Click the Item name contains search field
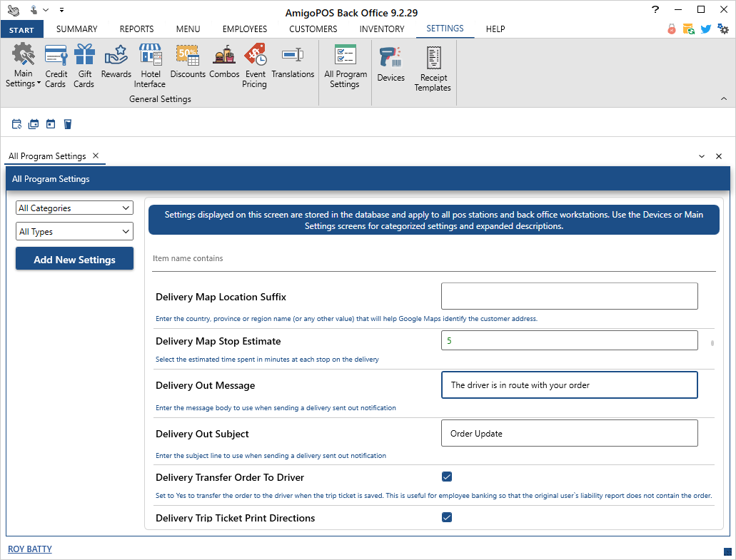 tap(434, 258)
